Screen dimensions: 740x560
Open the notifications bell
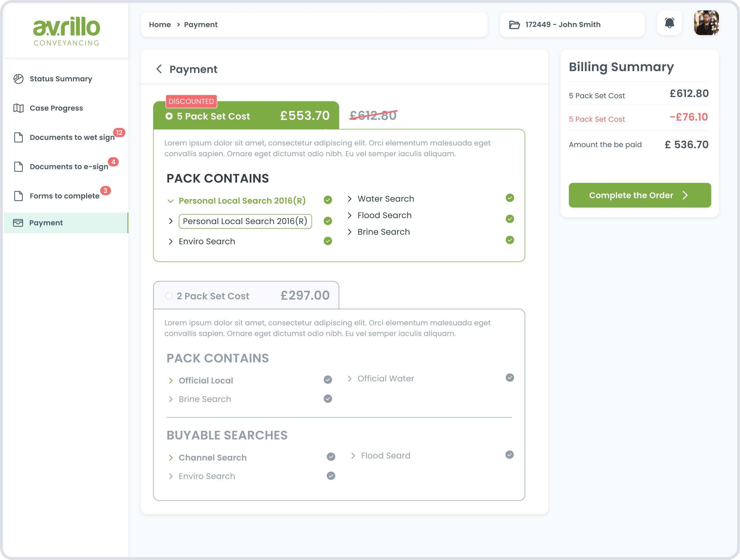pyautogui.click(x=669, y=23)
